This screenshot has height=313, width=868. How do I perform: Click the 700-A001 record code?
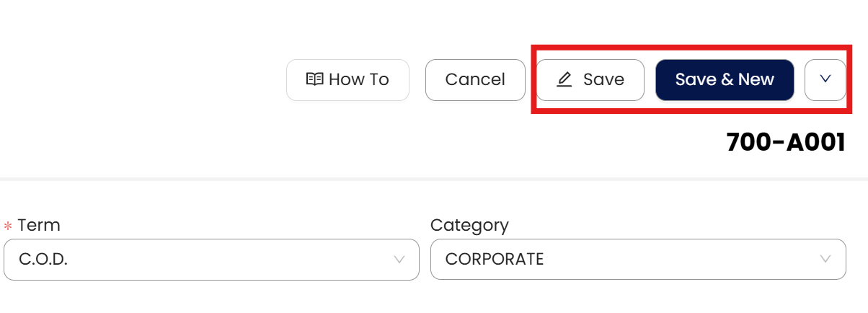[x=785, y=143]
